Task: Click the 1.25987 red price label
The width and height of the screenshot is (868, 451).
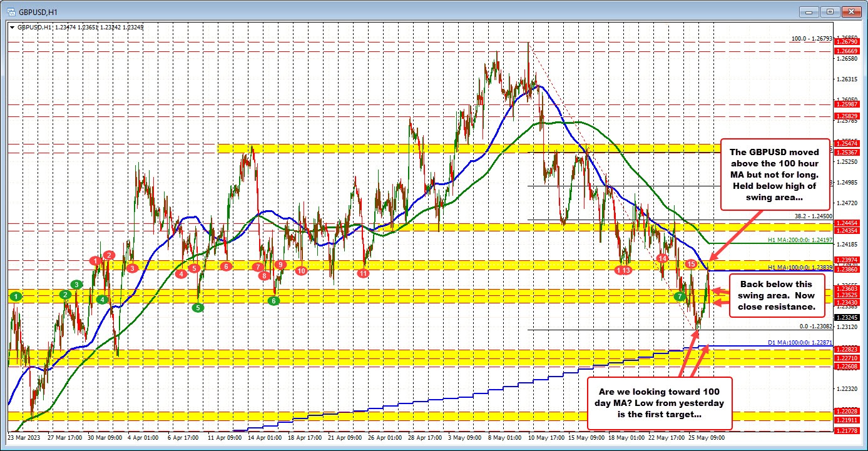Action: [847, 104]
